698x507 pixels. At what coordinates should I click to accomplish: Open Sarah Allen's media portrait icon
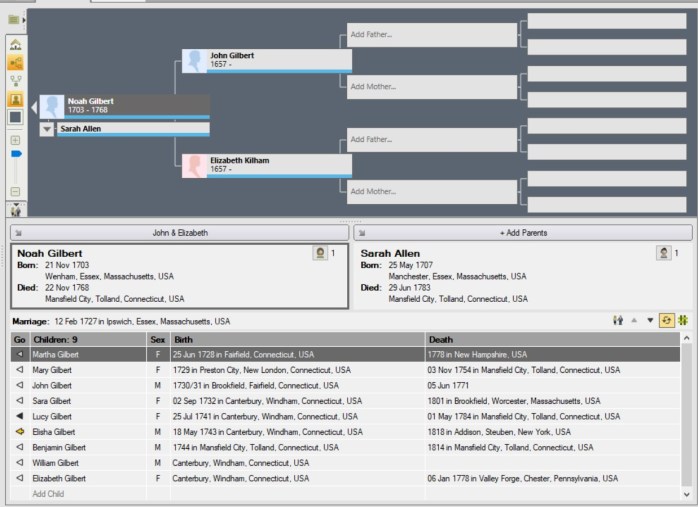click(663, 253)
